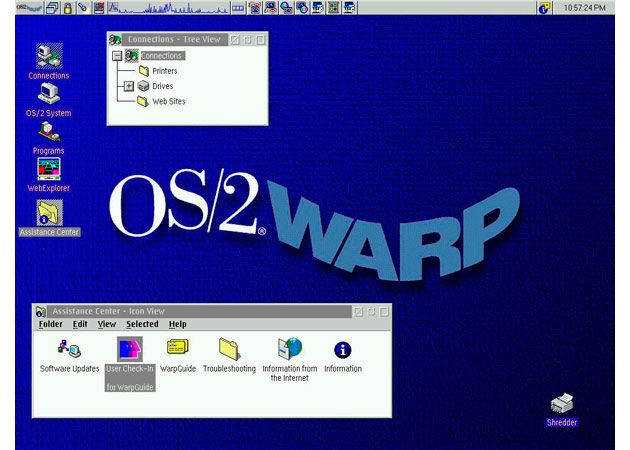Open the Connections desktop icon
630x450 pixels.
click(x=48, y=56)
